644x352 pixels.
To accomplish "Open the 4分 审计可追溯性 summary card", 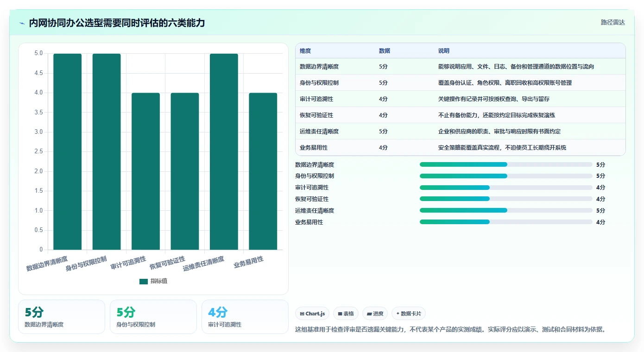I will coord(245,317).
